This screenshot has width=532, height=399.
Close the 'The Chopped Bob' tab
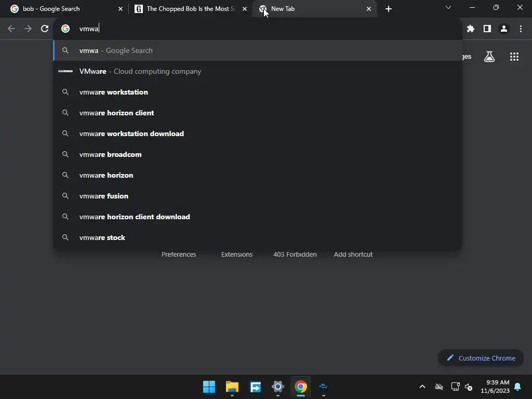coord(245,9)
